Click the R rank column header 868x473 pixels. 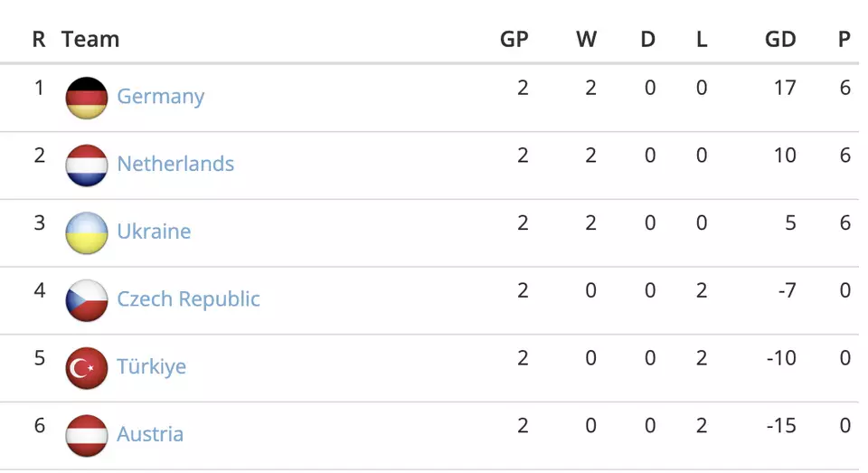coord(39,40)
